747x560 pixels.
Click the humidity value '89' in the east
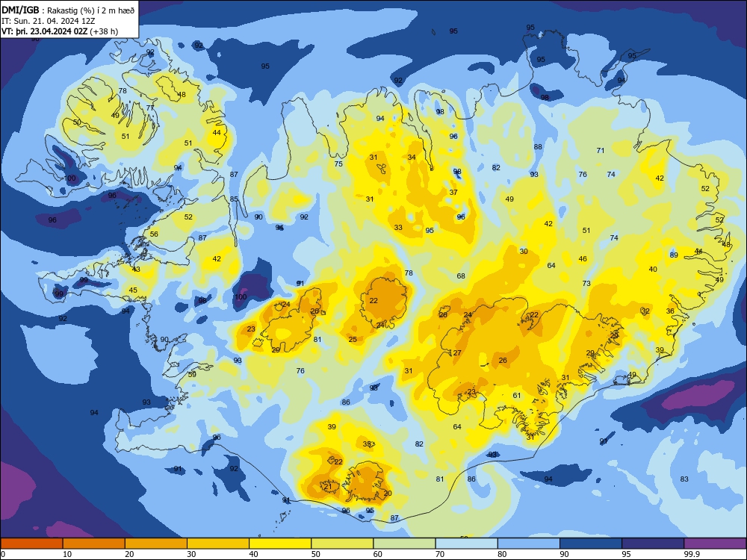pyautogui.click(x=674, y=255)
